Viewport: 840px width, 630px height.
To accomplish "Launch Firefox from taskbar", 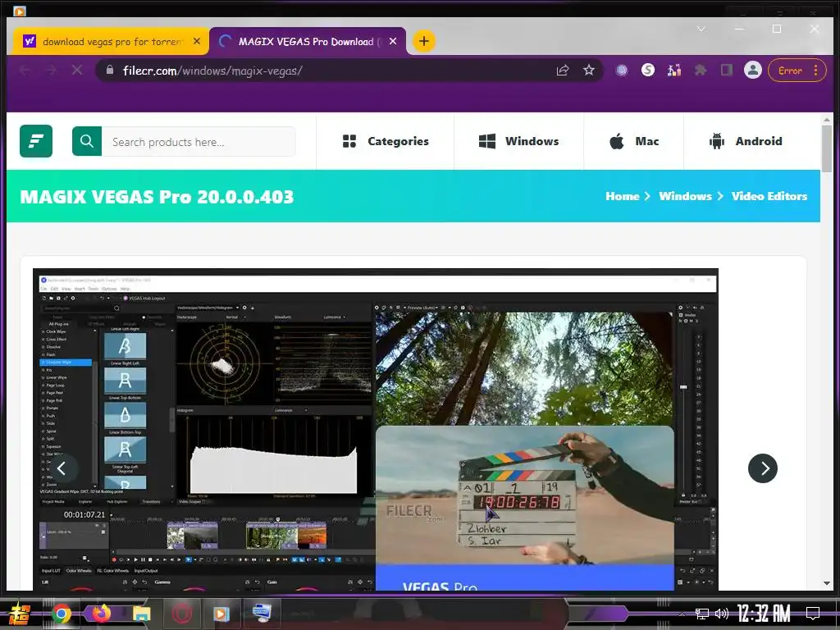I will pos(101,614).
